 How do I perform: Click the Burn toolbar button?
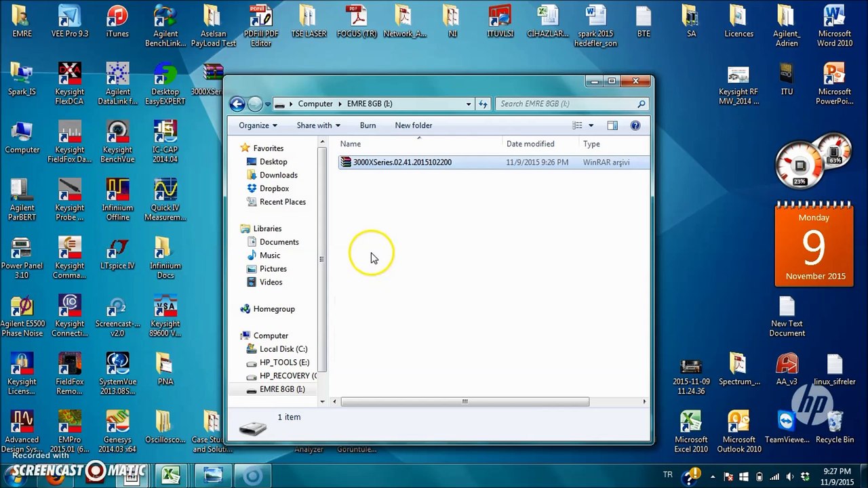click(x=368, y=125)
